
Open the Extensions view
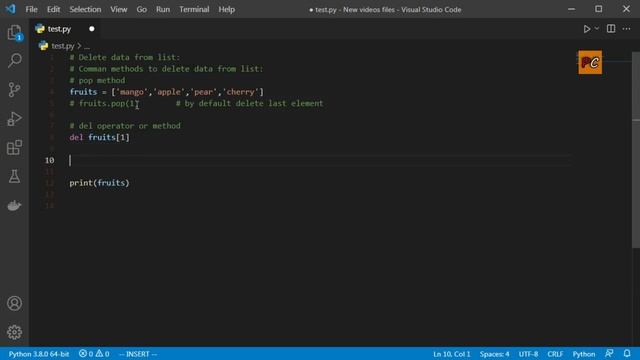(14, 148)
